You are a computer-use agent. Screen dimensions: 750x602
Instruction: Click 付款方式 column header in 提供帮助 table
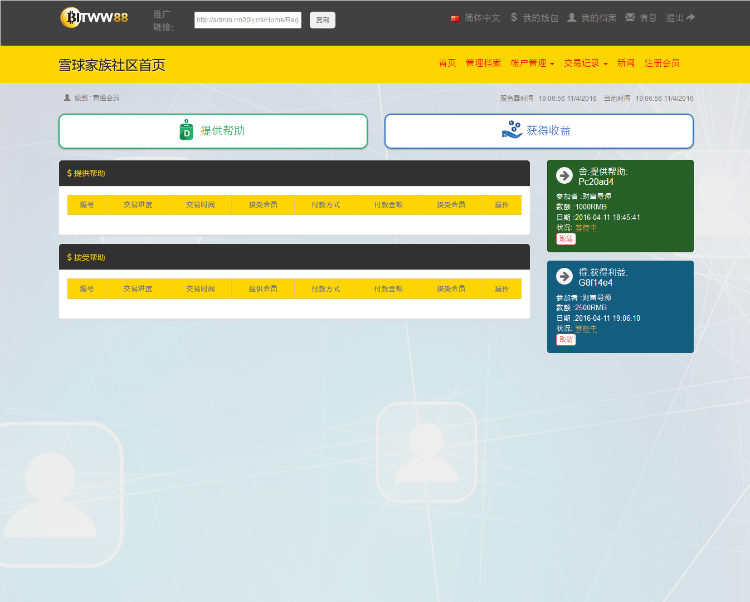[326, 205]
